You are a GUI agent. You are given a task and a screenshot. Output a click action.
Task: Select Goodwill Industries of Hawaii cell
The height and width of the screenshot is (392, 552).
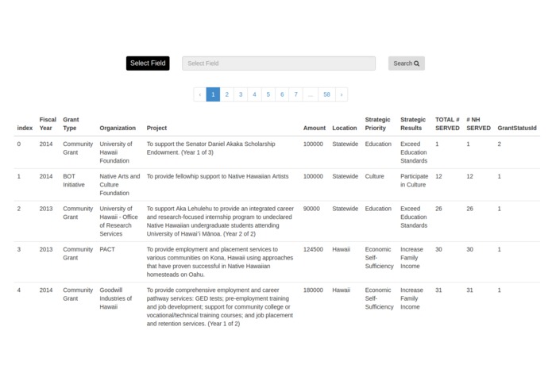[115, 298]
